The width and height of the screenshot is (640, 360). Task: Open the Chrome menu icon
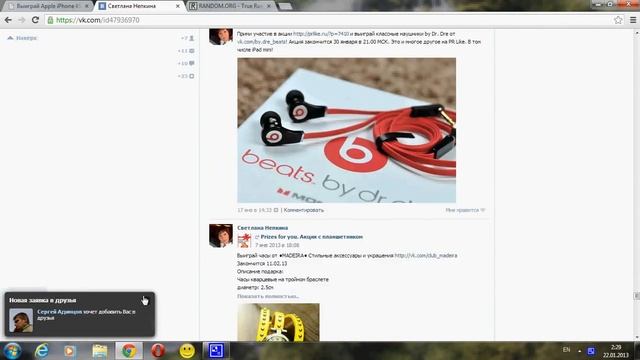633,20
